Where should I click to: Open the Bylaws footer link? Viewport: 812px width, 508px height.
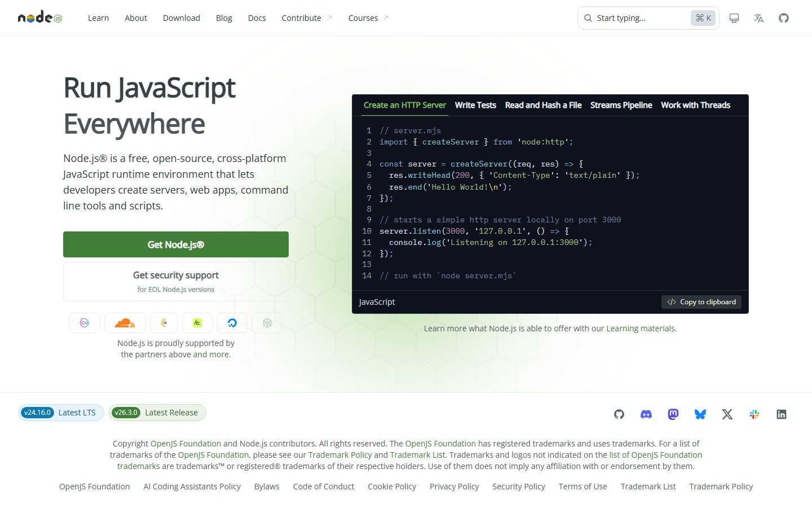pyautogui.click(x=267, y=487)
